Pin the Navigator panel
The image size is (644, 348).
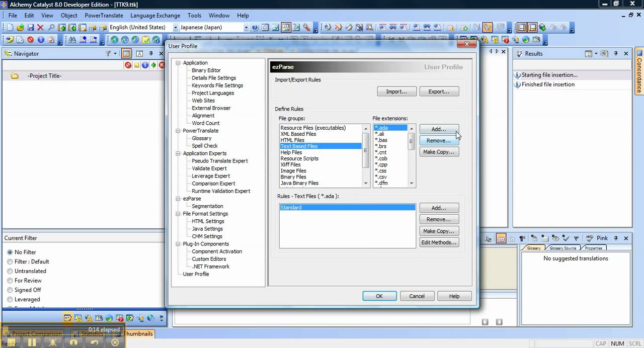[151, 53]
